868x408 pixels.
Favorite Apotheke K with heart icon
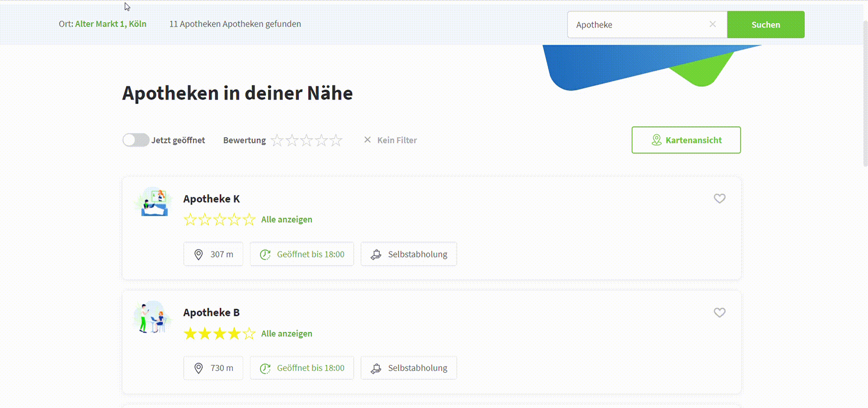[719, 198]
